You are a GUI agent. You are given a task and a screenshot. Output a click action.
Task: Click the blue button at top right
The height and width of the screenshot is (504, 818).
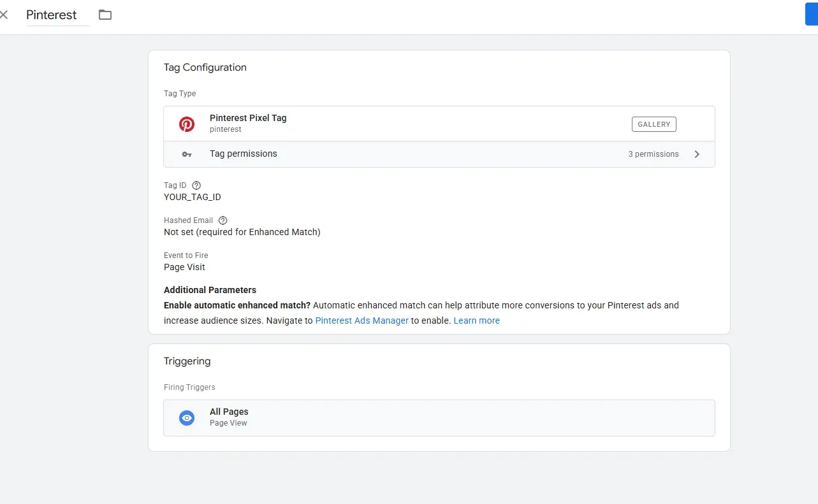click(x=812, y=15)
